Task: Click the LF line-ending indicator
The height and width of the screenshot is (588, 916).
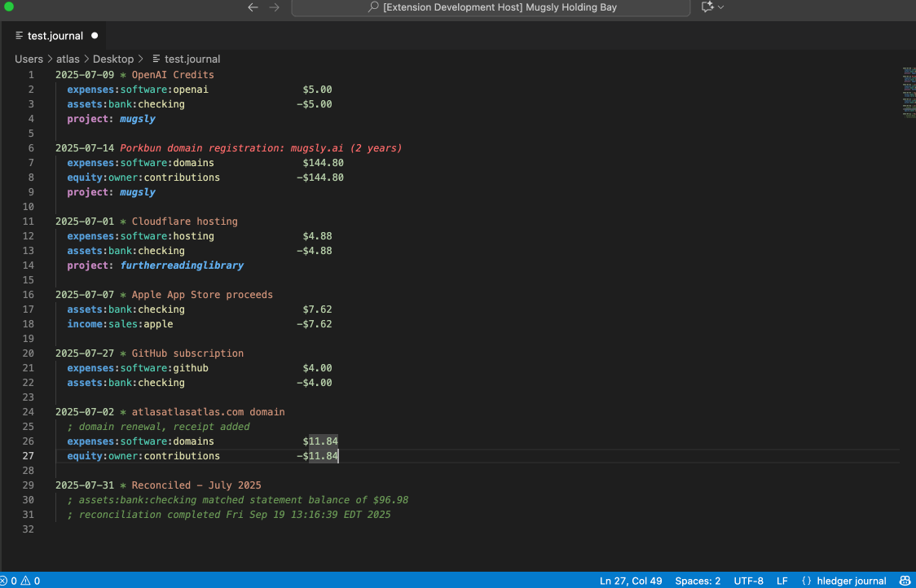Action: pos(782,581)
